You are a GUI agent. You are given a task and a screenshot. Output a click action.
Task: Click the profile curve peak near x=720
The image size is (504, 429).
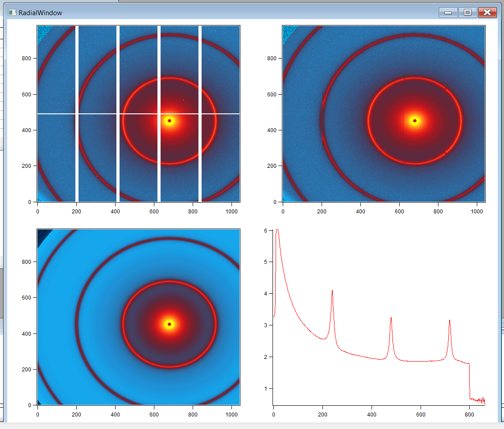[450, 321]
